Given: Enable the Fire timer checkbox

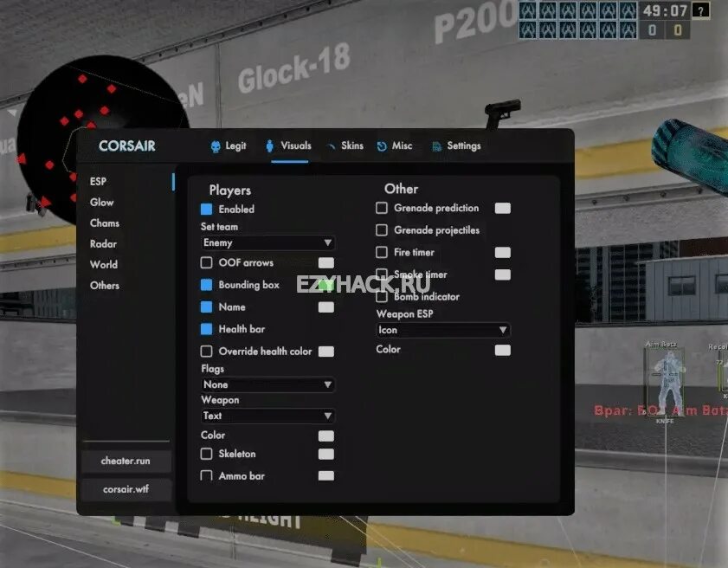Looking at the screenshot, I should (x=382, y=252).
